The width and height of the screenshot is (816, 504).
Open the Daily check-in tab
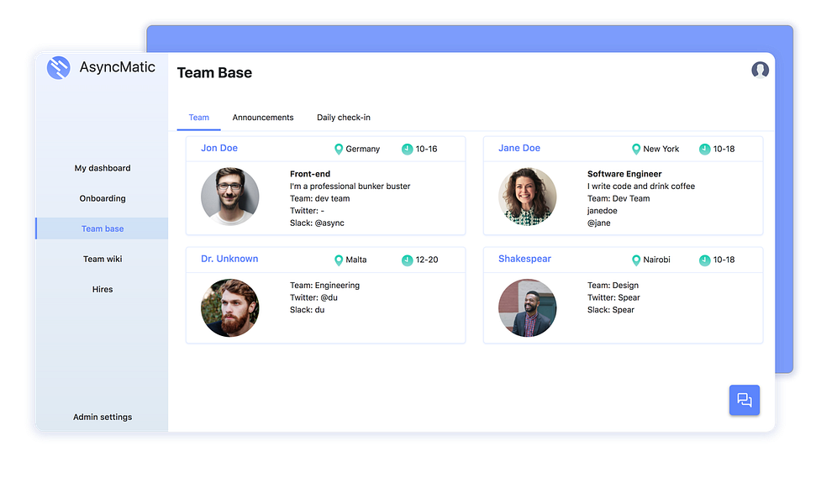tap(344, 118)
